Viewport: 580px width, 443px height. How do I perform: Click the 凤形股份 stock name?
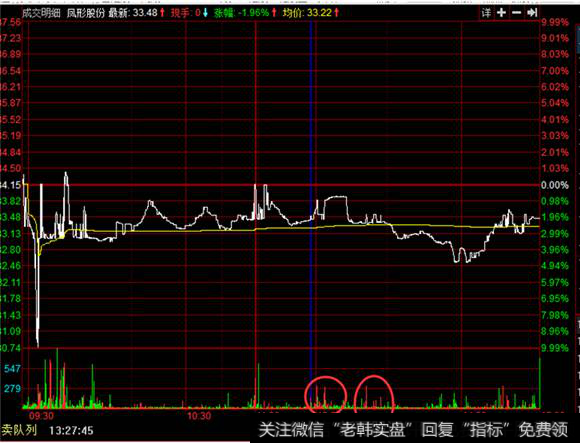click(x=86, y=13)
